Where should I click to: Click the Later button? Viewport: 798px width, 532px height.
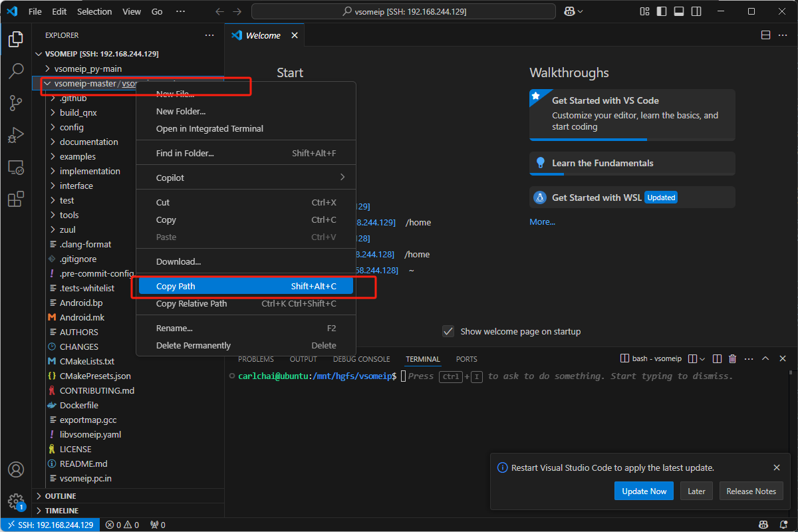(696, 491)
